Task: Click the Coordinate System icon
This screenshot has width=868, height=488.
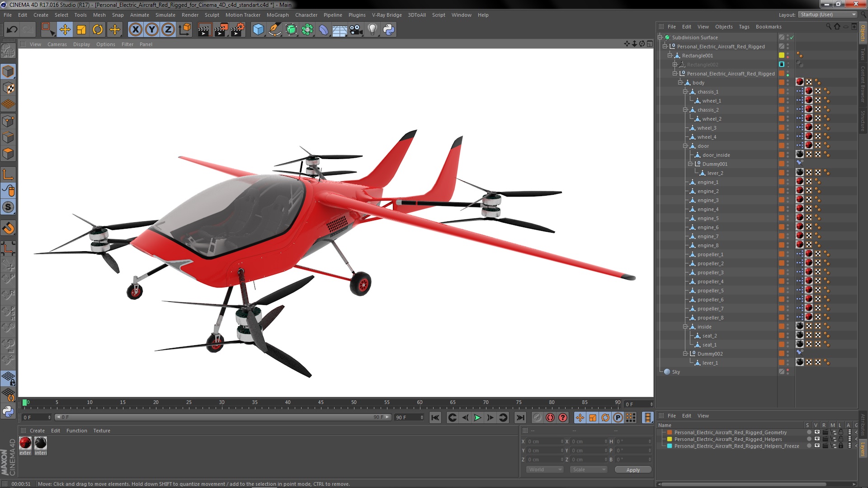Action: tap(185, 30)
